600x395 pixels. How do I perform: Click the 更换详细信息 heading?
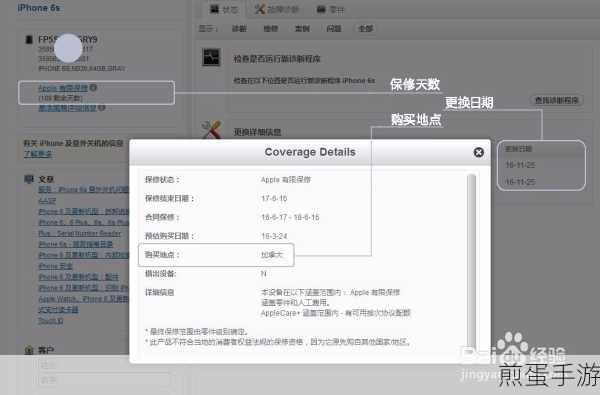click(257, 132)
